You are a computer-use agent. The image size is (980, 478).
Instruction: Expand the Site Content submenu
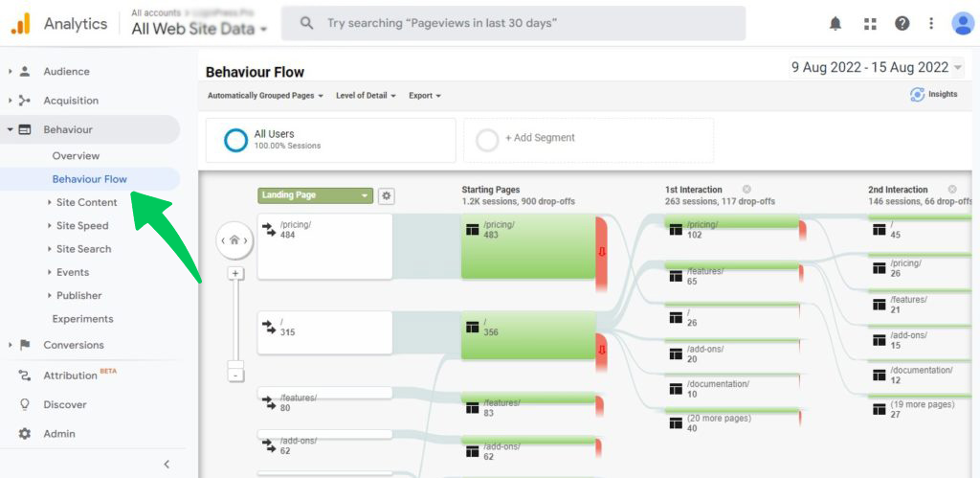pos(86,202)
